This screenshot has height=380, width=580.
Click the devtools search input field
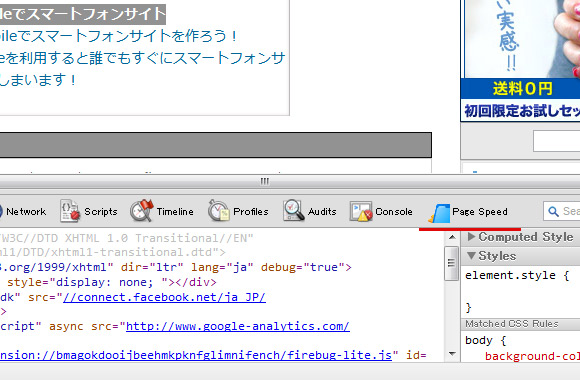tap(562, 211)
